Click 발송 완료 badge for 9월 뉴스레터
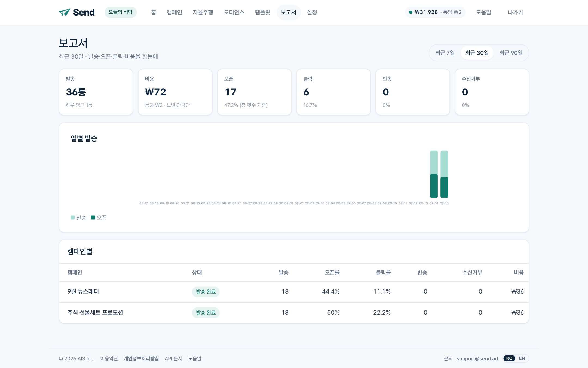This screenshot has width=588, height=368. click(x=206, y=292)
